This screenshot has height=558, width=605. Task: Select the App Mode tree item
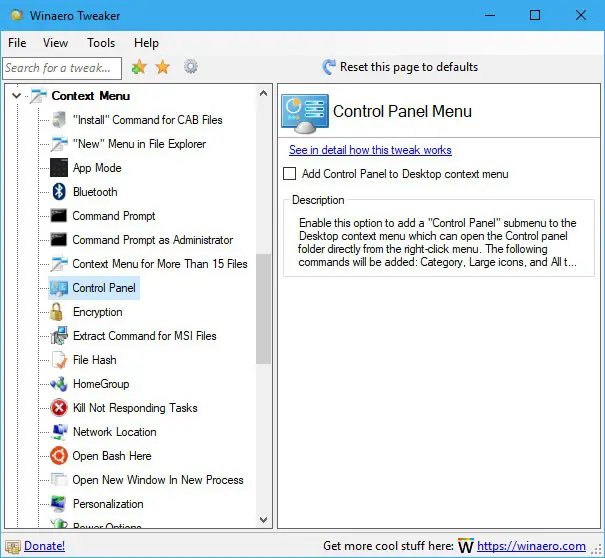(x=97, y=168)
